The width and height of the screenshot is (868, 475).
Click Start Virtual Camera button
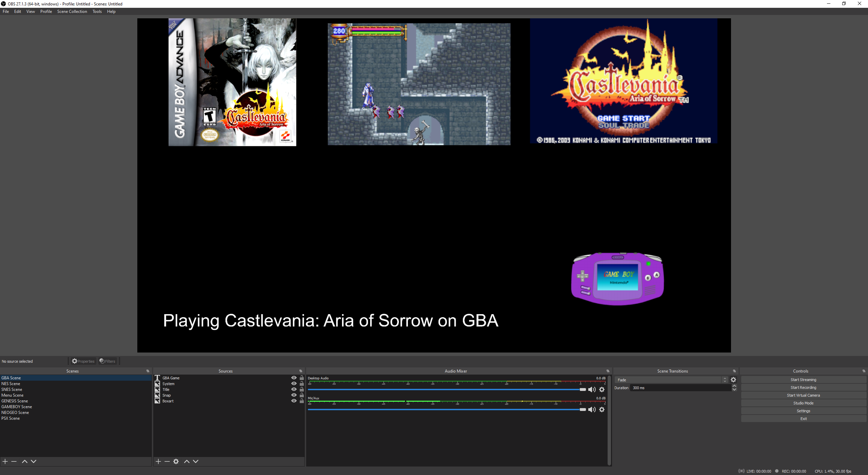point(803,395)
